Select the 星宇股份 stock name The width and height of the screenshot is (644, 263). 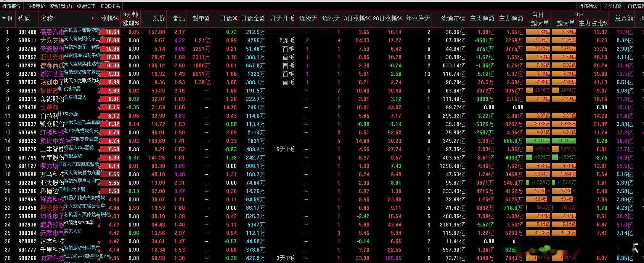[53, 158]
